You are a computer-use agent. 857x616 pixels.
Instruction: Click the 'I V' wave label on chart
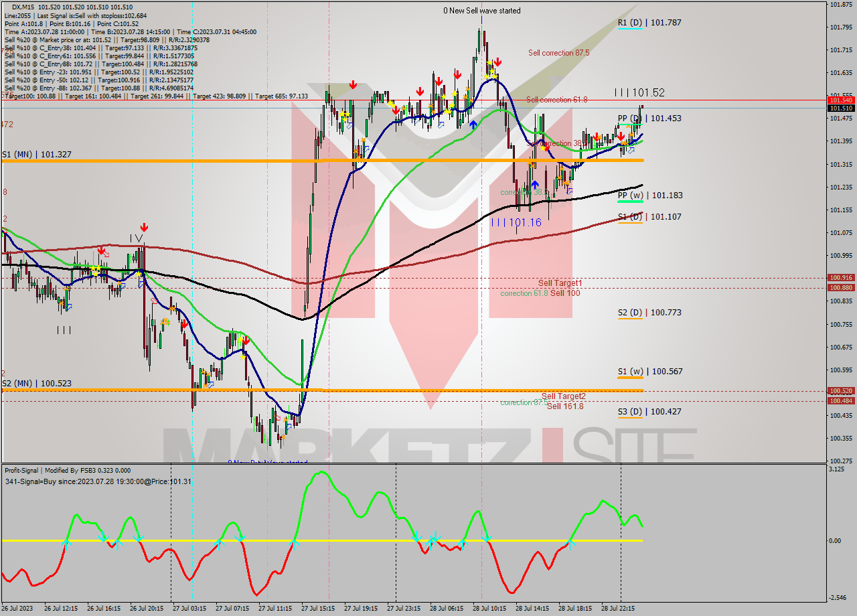pos(136,238)
